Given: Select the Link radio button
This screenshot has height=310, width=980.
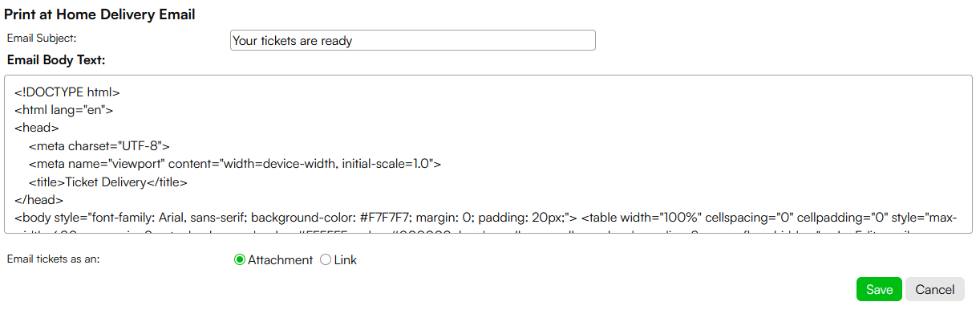Looking at the screenshot, I should pos(326,260).
